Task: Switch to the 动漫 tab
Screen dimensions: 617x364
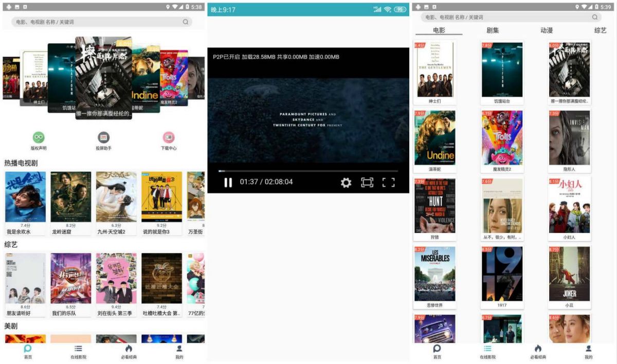Action: (x=547, y=30)
